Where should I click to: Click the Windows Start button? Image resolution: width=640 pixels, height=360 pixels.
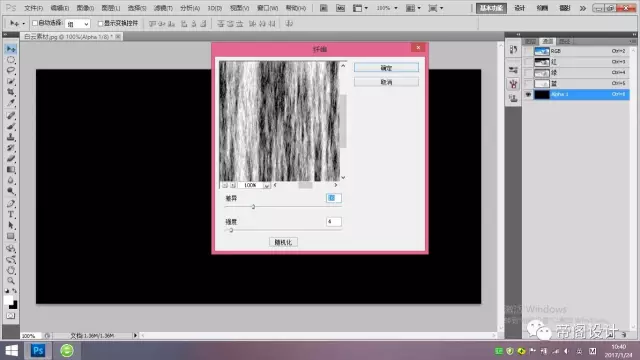click(x=11, y=351)
